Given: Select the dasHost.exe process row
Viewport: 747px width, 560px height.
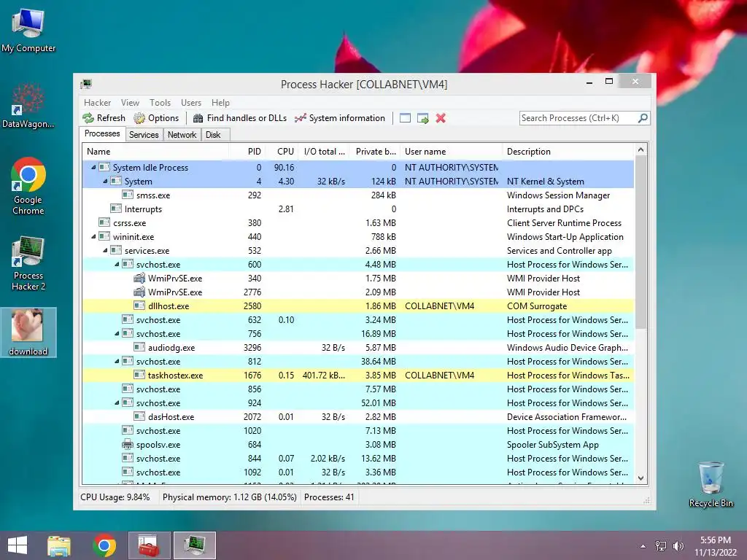Looking at the screenshot, I should click(x=358, y=416).
